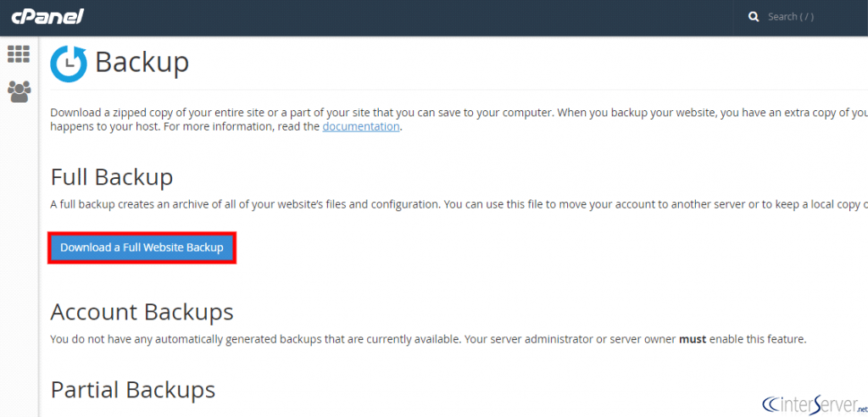The width and height of the screenshot is (868, 417).
Task: Focus the Search ( / ) field
Action: point(805,17)
